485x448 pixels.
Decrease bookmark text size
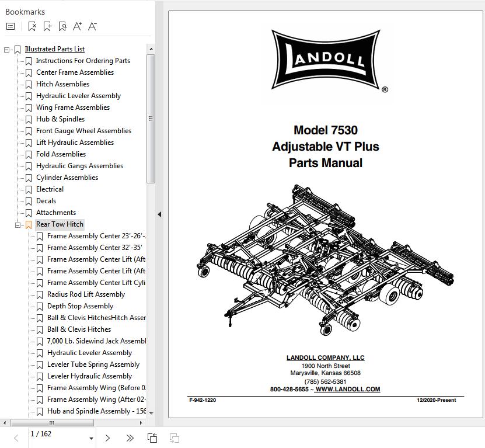coord(92,26)
